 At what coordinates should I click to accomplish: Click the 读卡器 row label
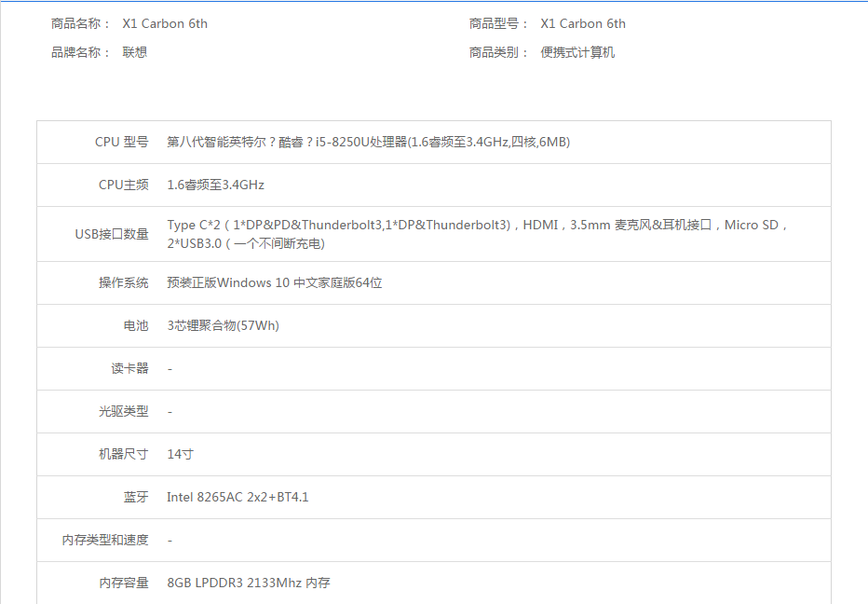(x=129, y=369)
